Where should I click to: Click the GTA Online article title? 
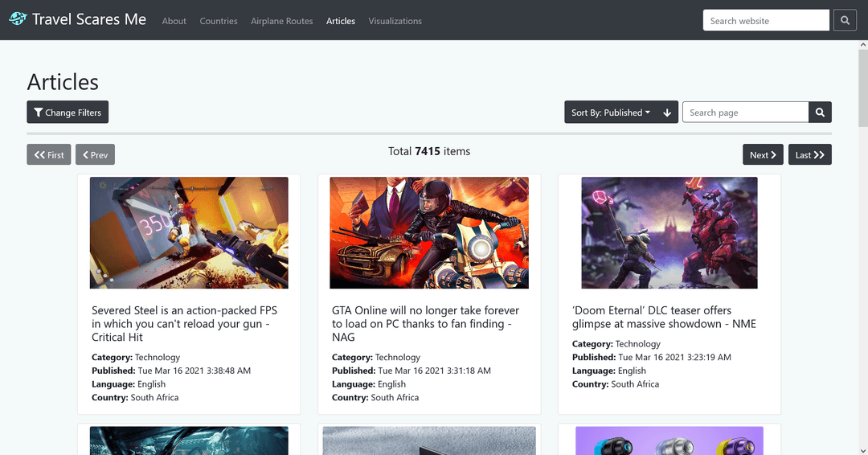tap(425, 324)
